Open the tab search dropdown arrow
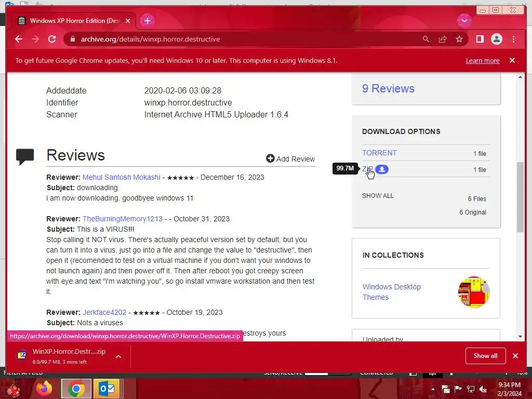 464,21
